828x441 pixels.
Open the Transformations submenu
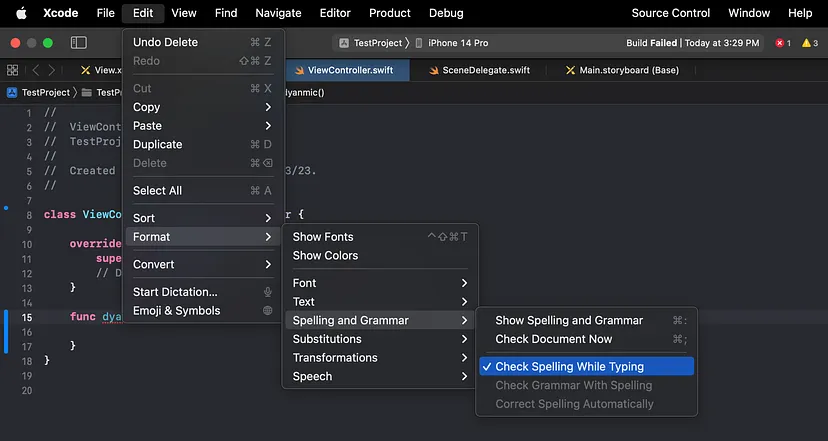380,358
